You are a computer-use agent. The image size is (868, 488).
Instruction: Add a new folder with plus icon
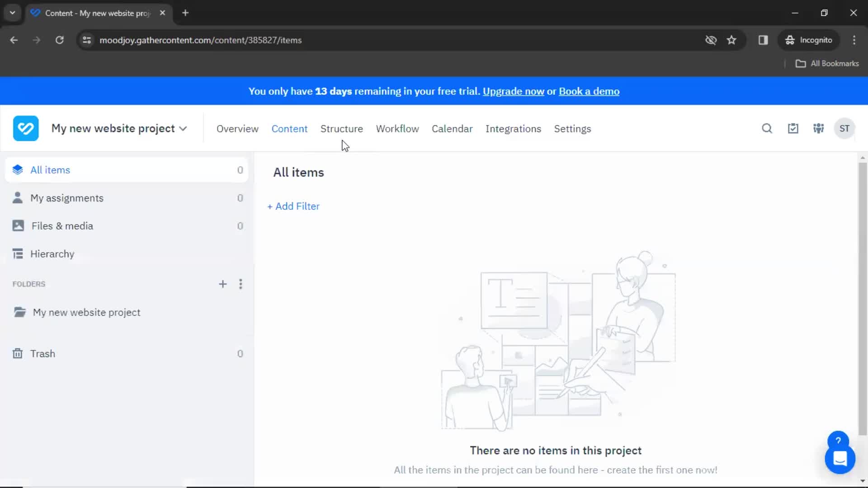coord(222,284)
